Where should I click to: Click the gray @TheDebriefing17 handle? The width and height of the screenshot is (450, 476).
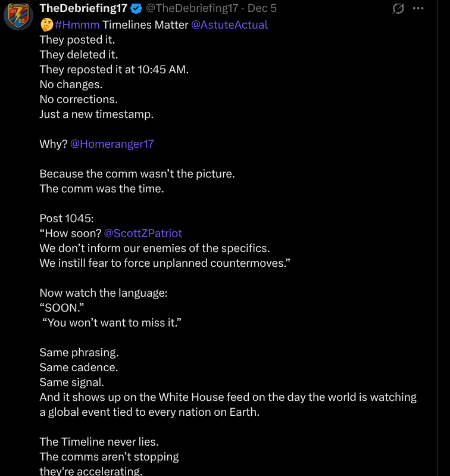(x=192, y=8)
